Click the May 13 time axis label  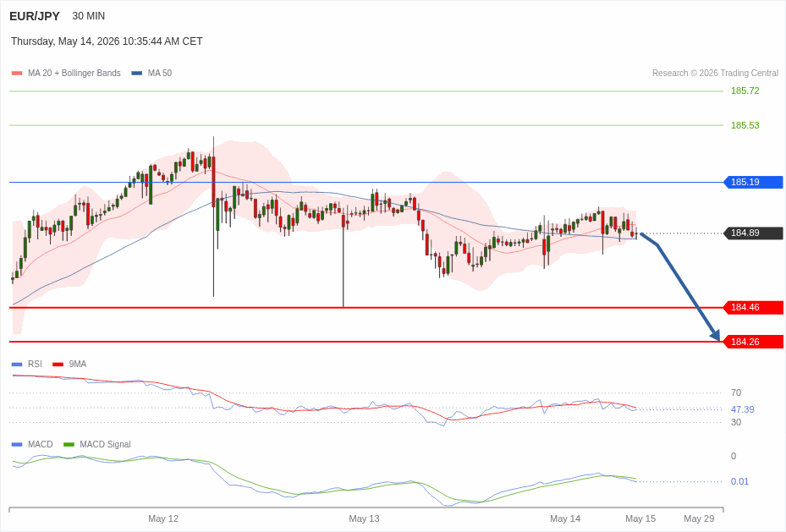364,518
